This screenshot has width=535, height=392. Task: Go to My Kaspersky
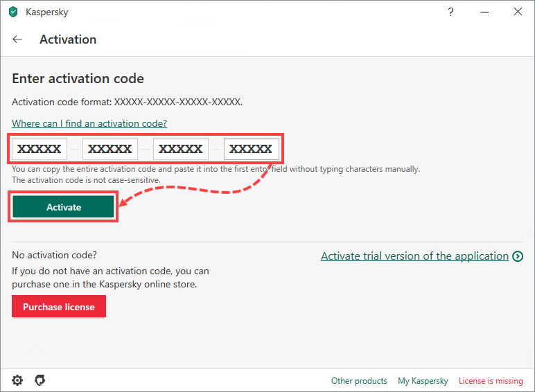click(423, 381)
